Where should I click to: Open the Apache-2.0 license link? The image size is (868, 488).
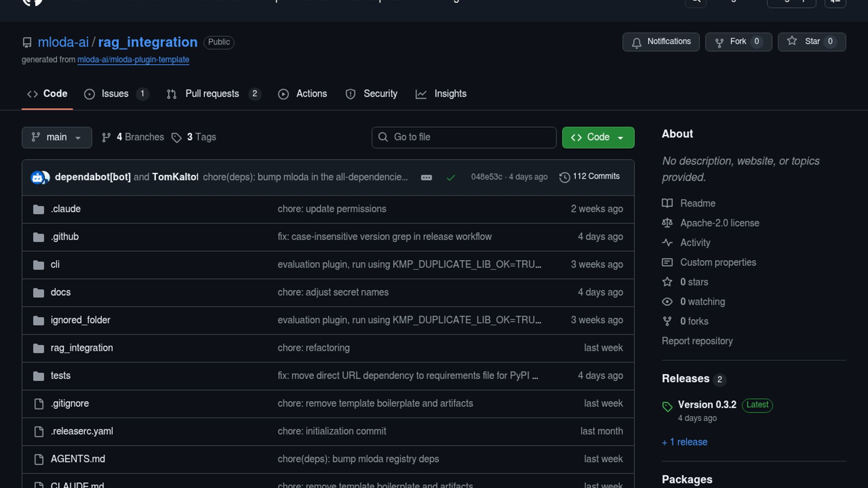pyautogui.click(x=719, y=223)
